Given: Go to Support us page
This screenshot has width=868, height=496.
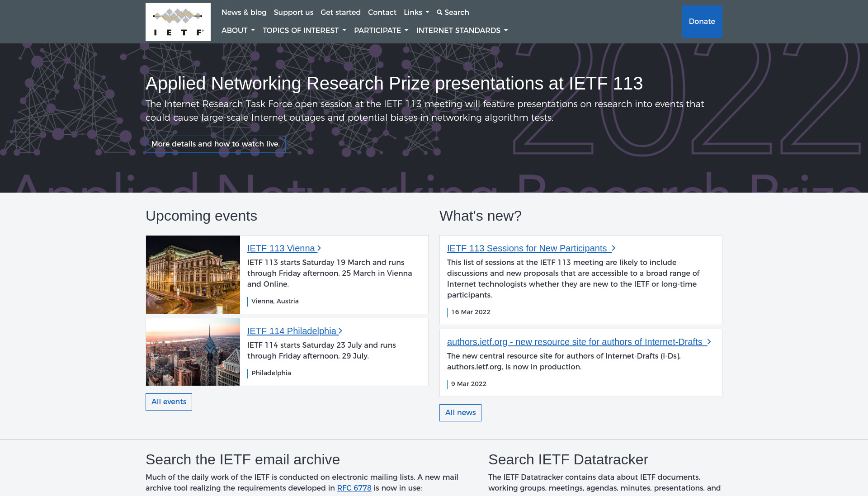Looking at the screenshot, I should (x=293, y=12).
